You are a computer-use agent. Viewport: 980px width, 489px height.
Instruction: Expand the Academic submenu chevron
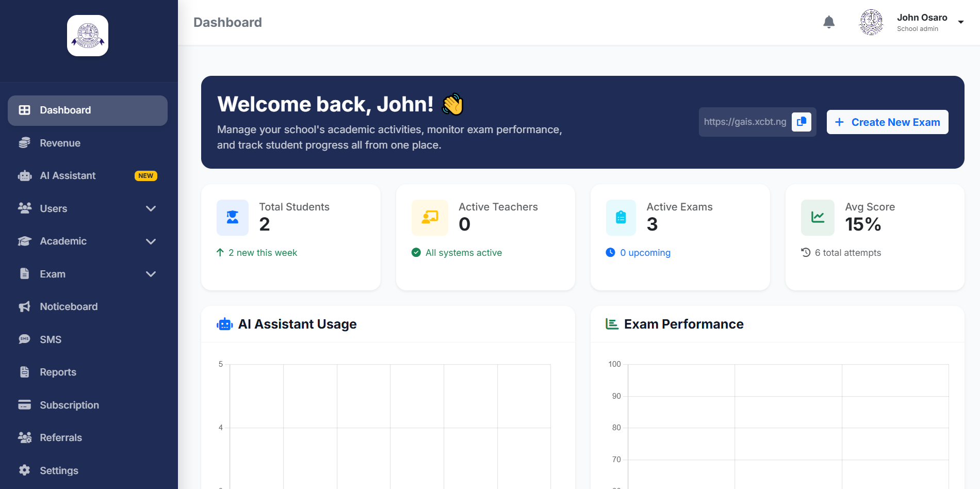[x=151, y=241]
